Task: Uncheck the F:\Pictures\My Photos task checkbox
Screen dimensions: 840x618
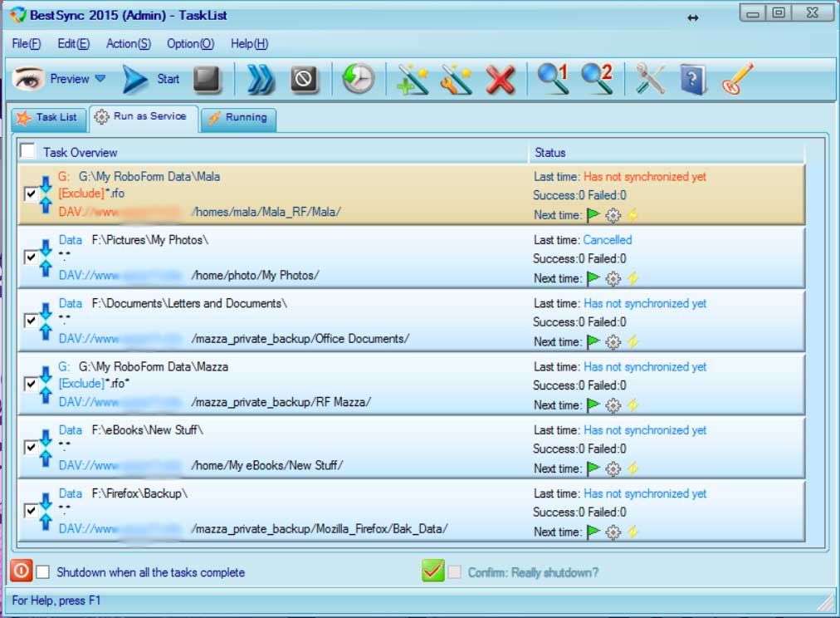Action: pos(31,257)
